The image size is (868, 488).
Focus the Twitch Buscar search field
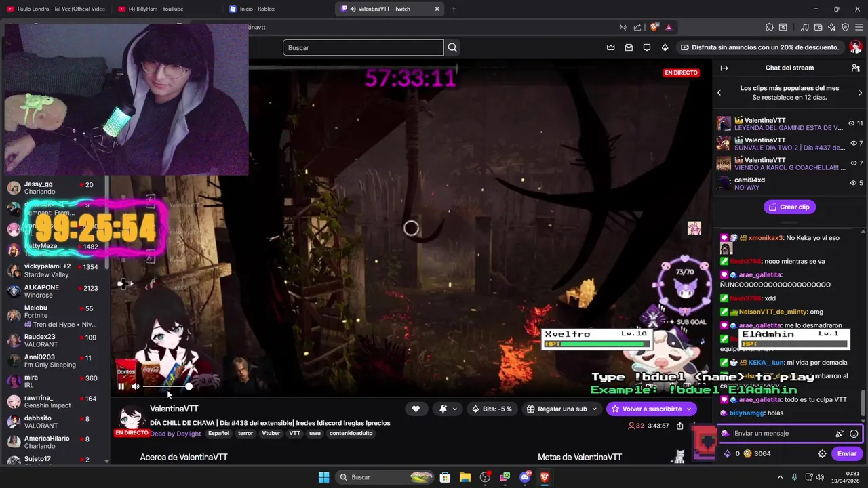(x=363, y=47)
